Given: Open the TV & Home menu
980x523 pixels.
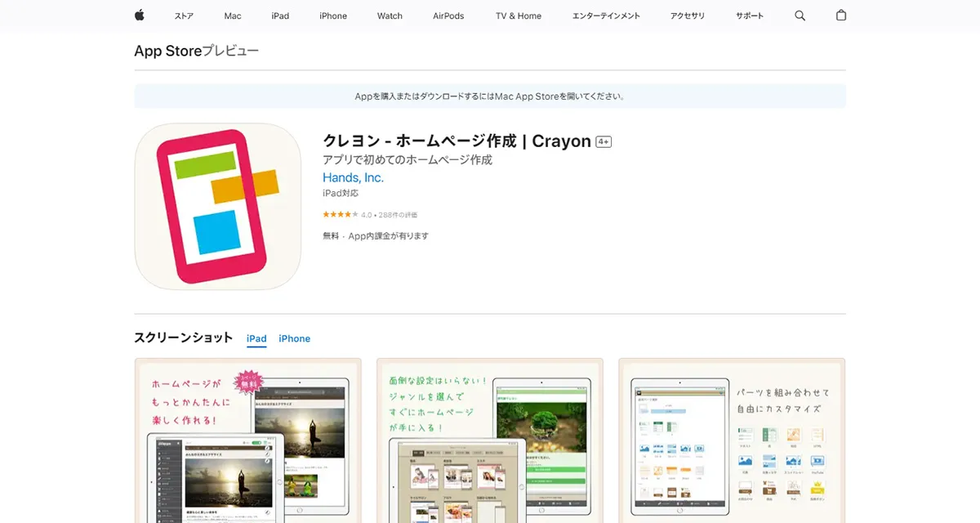Looking at the screenshot, I should (518, 16).
